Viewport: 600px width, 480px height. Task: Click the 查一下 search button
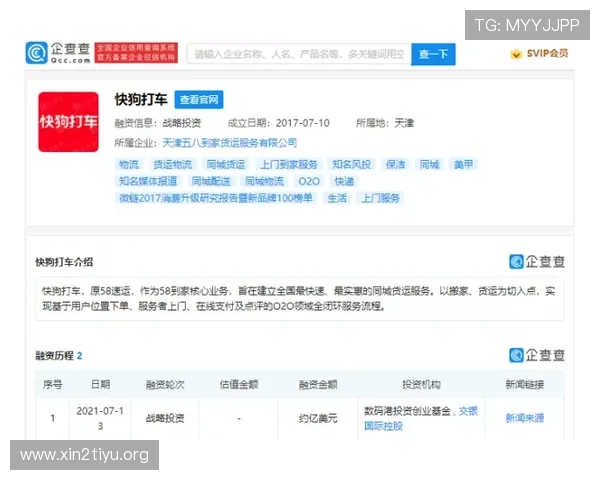[x=433, y=54]
